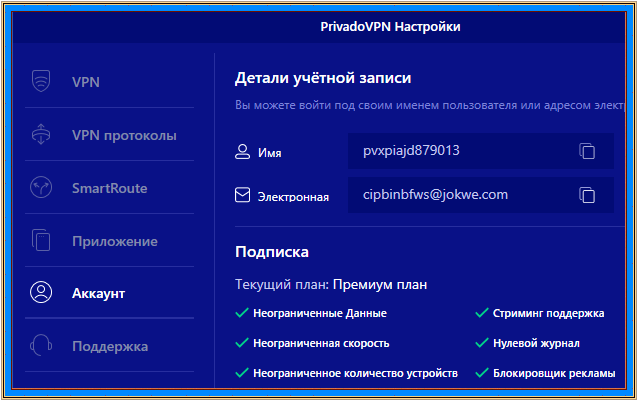The image size is (637, 400).
Task: Click the VPN protocols icon
Action: pos(41,134)
